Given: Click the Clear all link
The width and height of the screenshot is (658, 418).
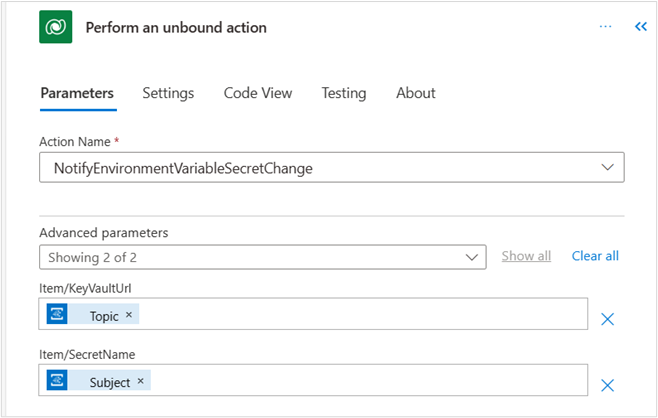Looking at the screenshot, I should pyautogui.click(x=595, y=256).
